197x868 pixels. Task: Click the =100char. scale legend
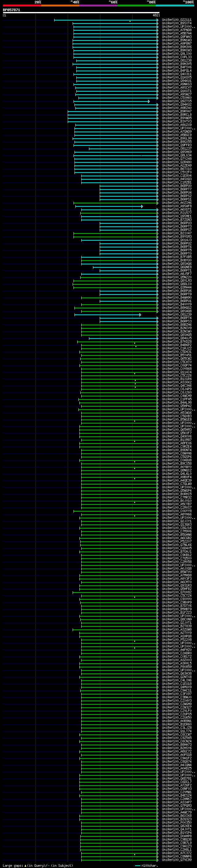pyautogui.click(x=146, y=865)
